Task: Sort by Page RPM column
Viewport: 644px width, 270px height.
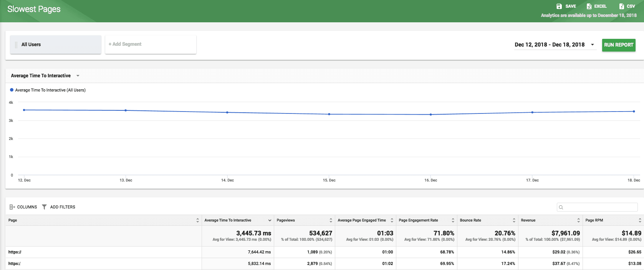Action: point(640,220)
